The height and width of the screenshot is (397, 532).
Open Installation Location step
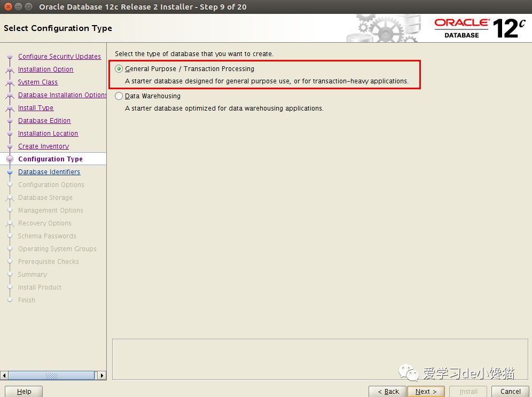pyautogui.click(x=48, y=134)
